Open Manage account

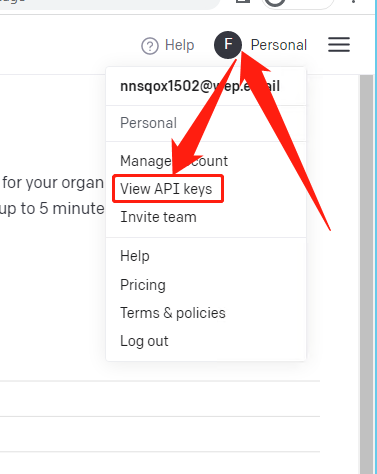(174, 161)
